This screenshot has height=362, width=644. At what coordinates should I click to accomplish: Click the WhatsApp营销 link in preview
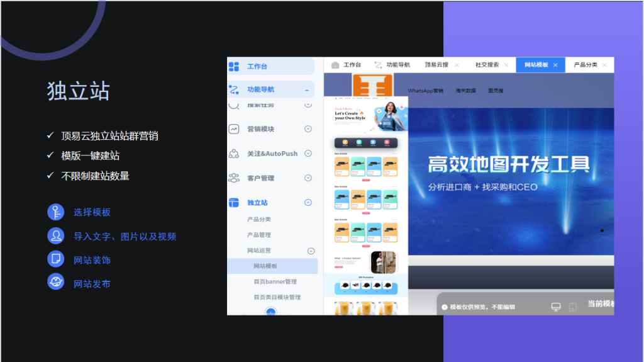coord(425,91)
